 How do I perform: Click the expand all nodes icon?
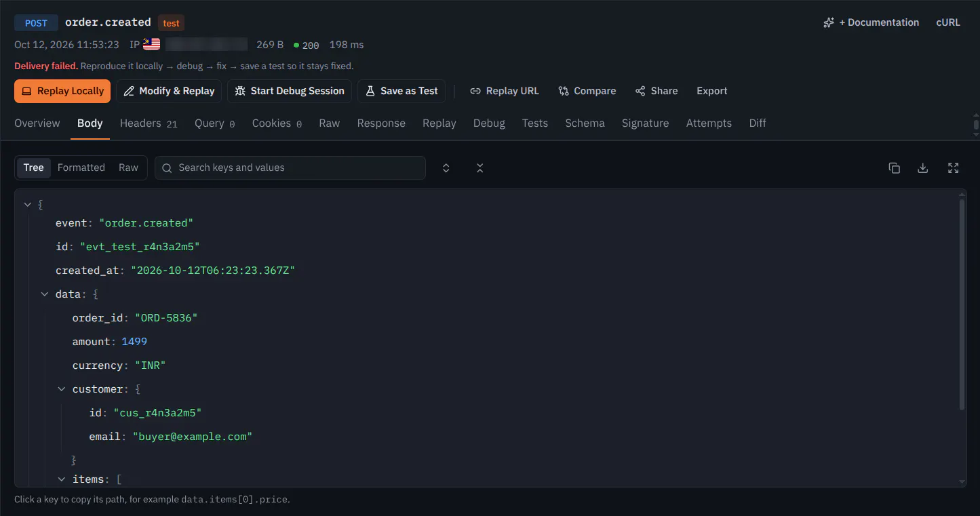(446, 168)
